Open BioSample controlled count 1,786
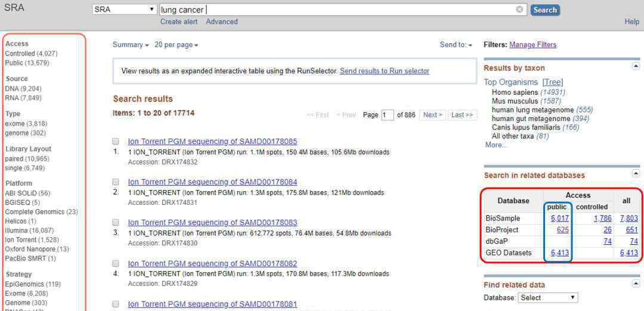Screen dimensions: 644x311 (x=602, y=218)
